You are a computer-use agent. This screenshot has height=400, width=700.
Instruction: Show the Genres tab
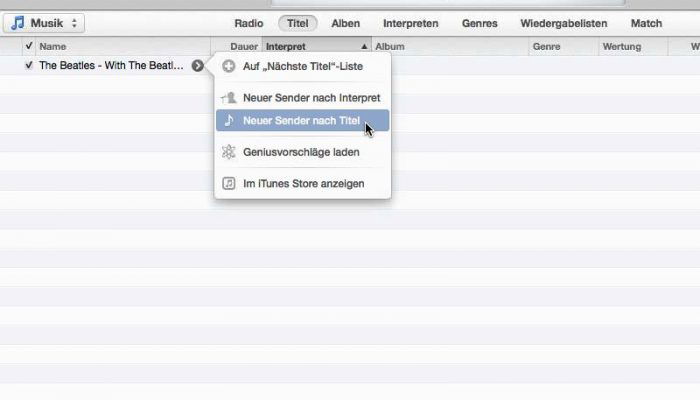pyautogui.click(x=479, y=23)
